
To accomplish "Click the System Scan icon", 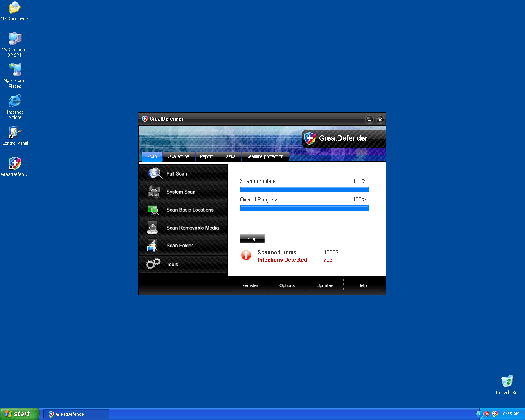I will [x=154, y=192].
